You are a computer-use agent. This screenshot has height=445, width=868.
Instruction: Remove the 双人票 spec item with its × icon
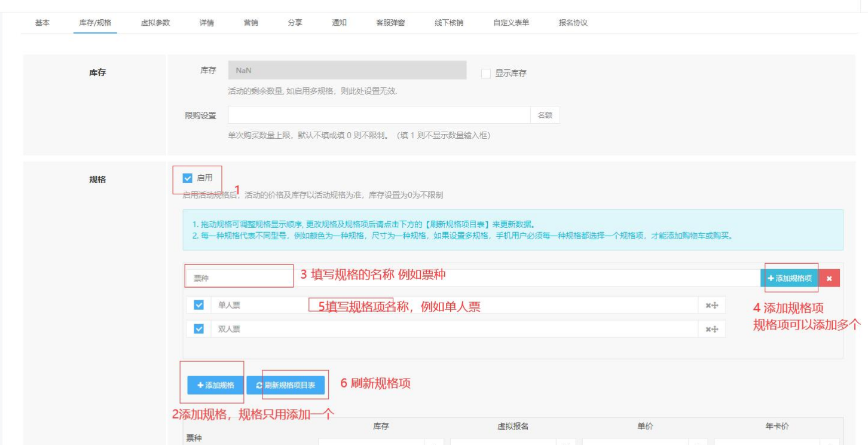(708, 330)
